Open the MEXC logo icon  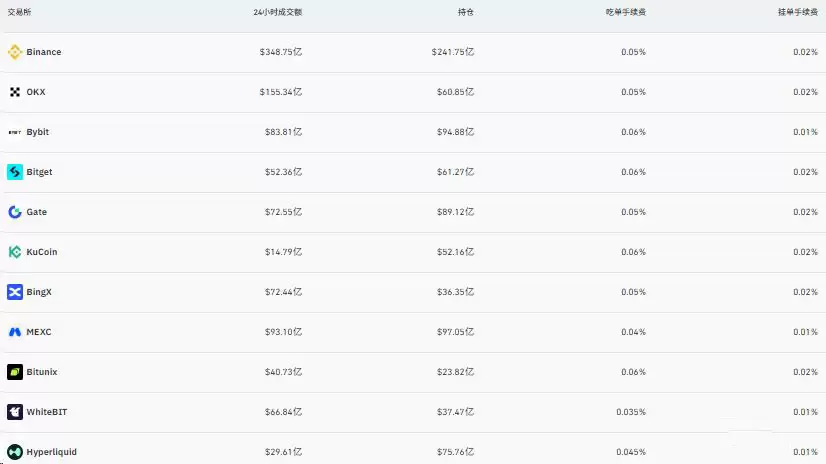click(x=15, y=332)
